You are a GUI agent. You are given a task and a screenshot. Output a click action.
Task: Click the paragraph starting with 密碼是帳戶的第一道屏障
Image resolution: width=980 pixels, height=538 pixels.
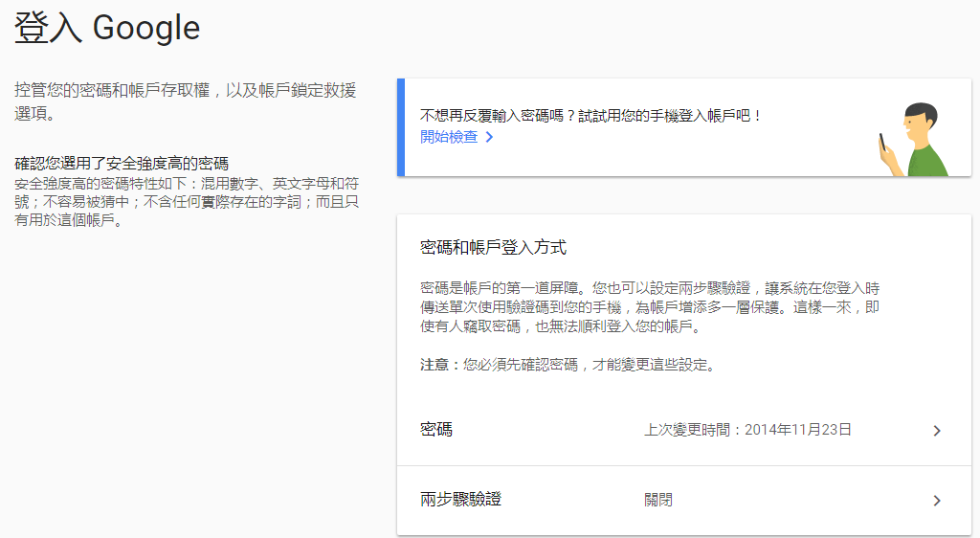pyautogui.click(x=650, y=307)
